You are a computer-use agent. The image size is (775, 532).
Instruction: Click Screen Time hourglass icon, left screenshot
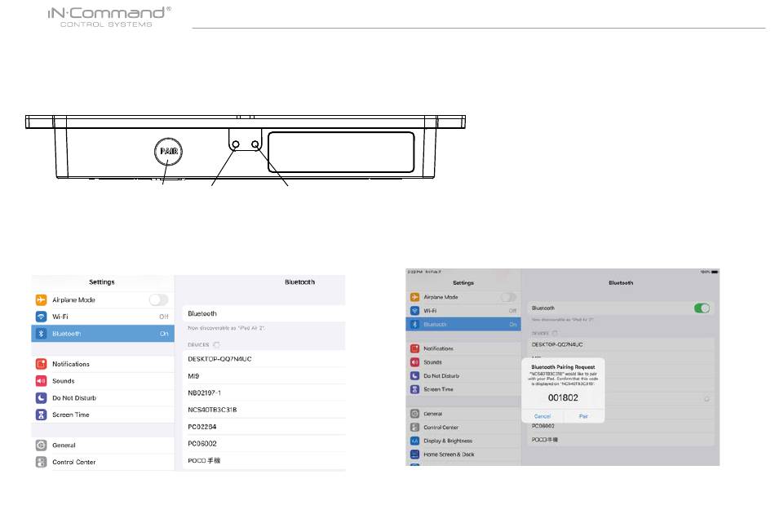[41, 415]
